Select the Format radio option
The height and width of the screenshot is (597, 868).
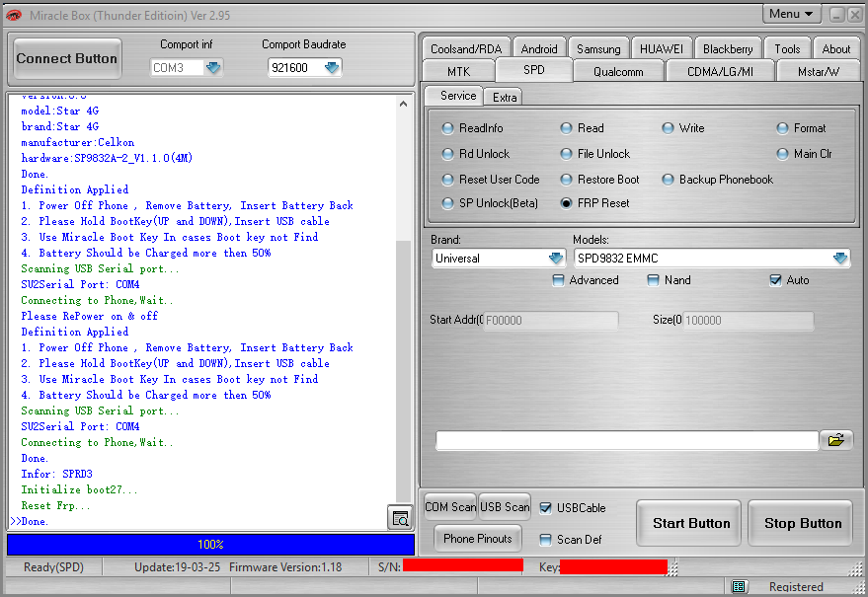(x=782, y=128)
